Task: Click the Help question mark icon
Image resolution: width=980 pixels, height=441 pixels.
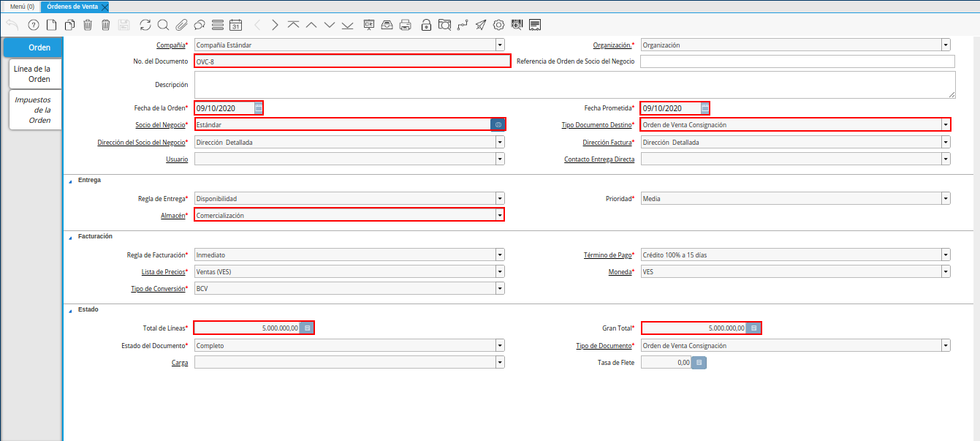Action: click(33, 25)
